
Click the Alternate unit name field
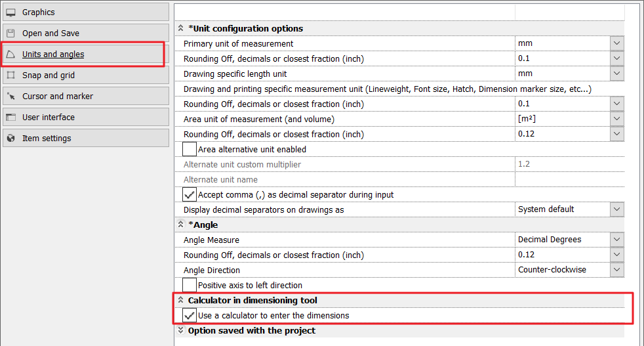[x=569, y=180]
